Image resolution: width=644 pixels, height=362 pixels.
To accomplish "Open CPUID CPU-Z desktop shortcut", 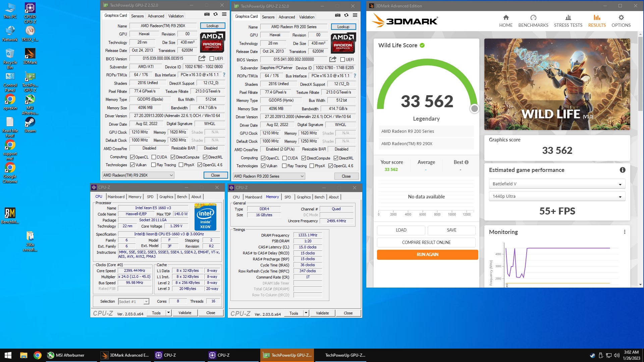I will point(30,13).
